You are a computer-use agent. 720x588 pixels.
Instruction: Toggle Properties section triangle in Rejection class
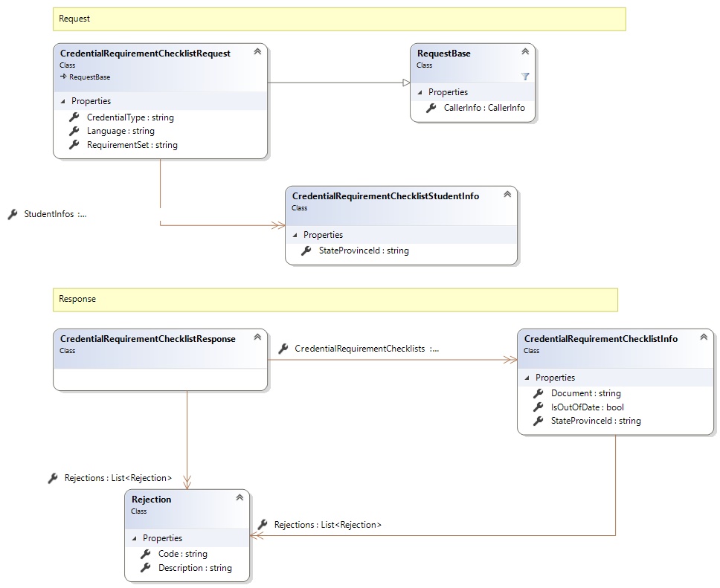[x=135, y=538]
